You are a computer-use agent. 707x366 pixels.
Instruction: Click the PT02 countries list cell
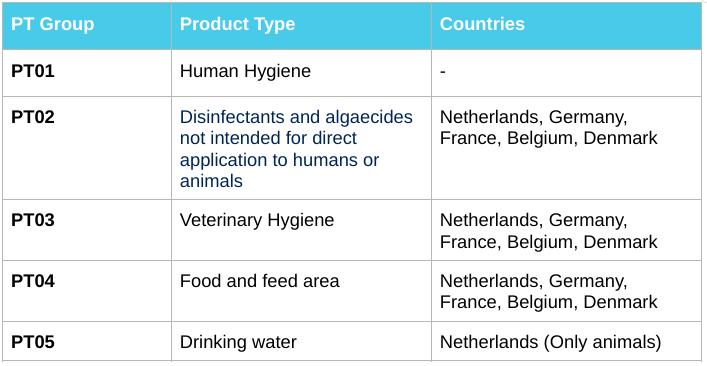pos(566,148)
